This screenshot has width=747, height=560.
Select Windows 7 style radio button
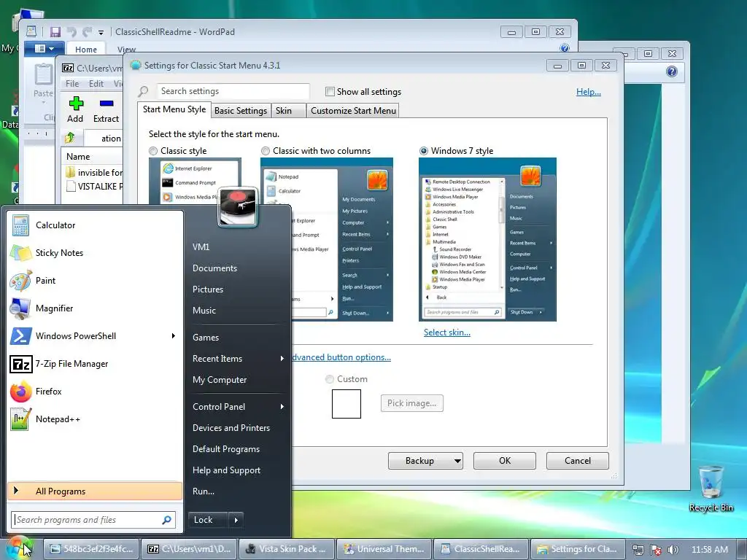pyautogui.click(x=424, y=151)
